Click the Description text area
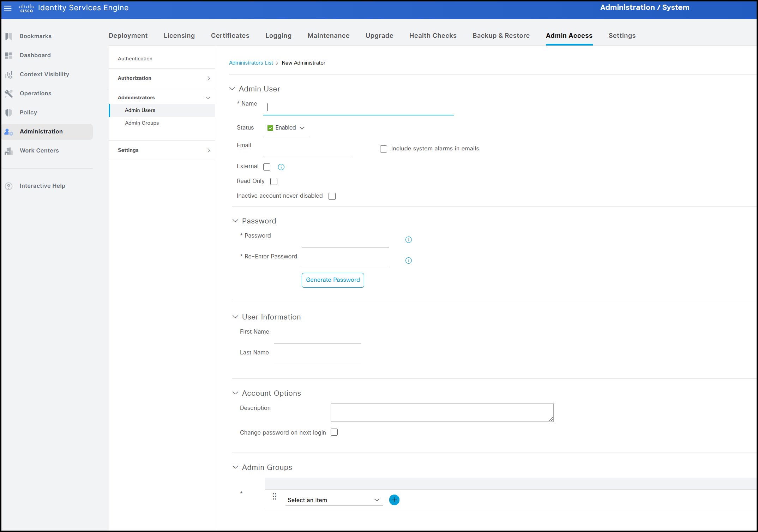 [442, 412]
